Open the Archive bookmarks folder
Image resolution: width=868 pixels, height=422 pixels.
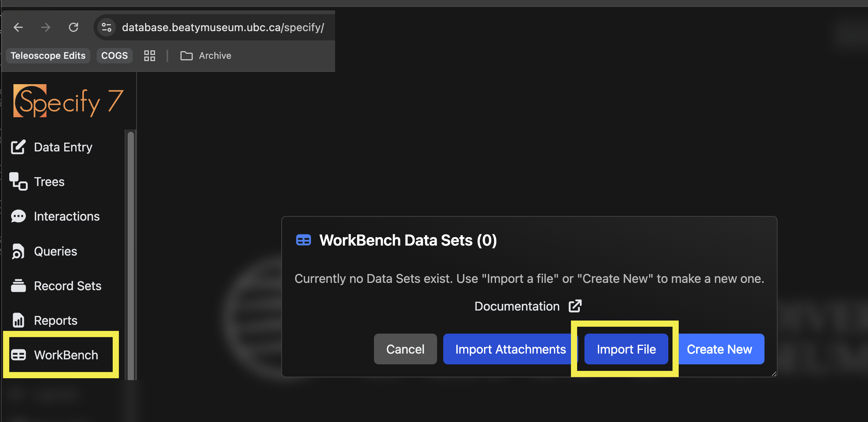206,56
